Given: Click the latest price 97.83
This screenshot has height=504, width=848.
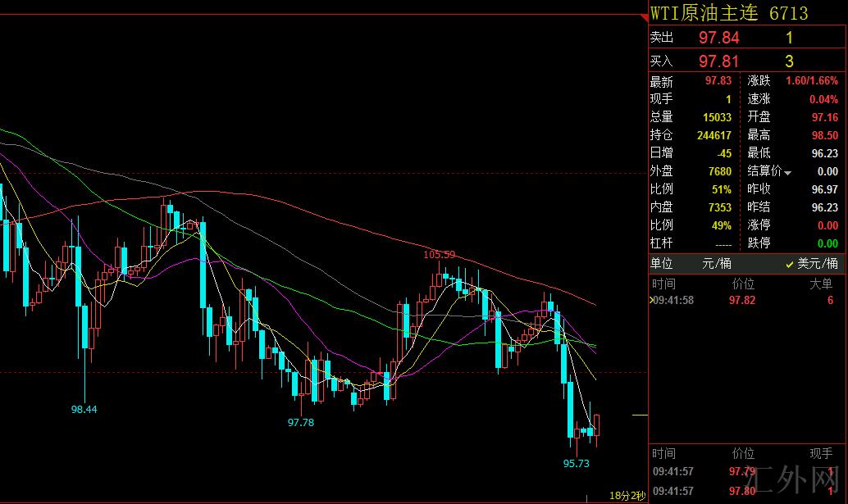Looking at the screenshot, I should tap(718, 81).
